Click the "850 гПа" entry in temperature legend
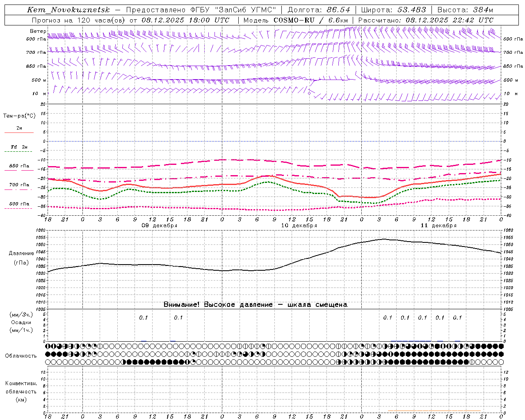The height and width of the screenshot is (420, 525). pos(19,166)
